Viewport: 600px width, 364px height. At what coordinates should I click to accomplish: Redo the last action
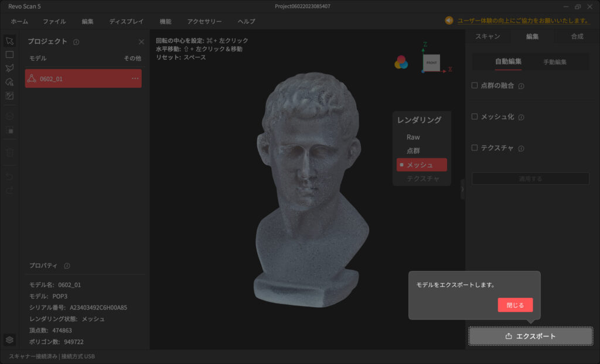9,190
